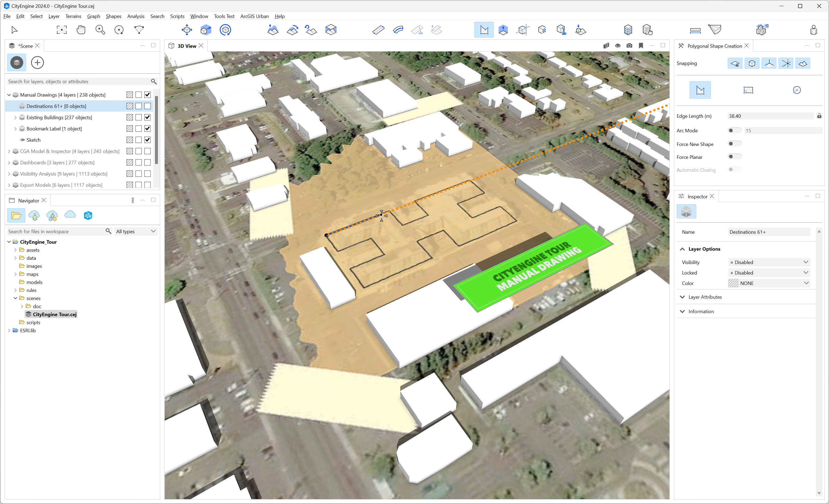Select the CityEngine_Tour scene file

click(x=55, y=313)
